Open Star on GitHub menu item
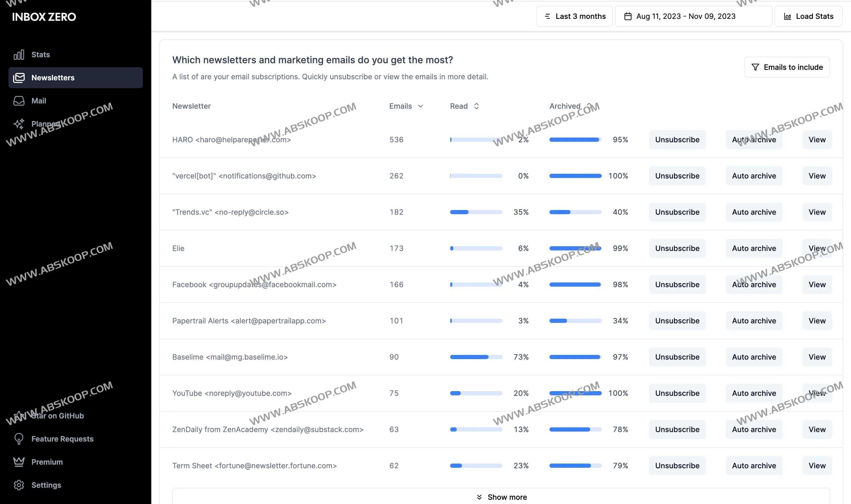 [57, 416]
